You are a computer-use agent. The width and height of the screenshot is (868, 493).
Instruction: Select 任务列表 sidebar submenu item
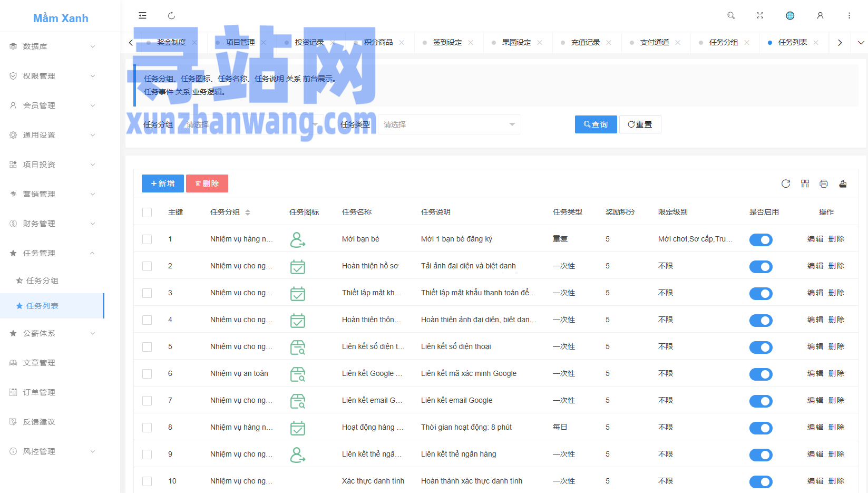pyautogui.click(x=52, y=306)
